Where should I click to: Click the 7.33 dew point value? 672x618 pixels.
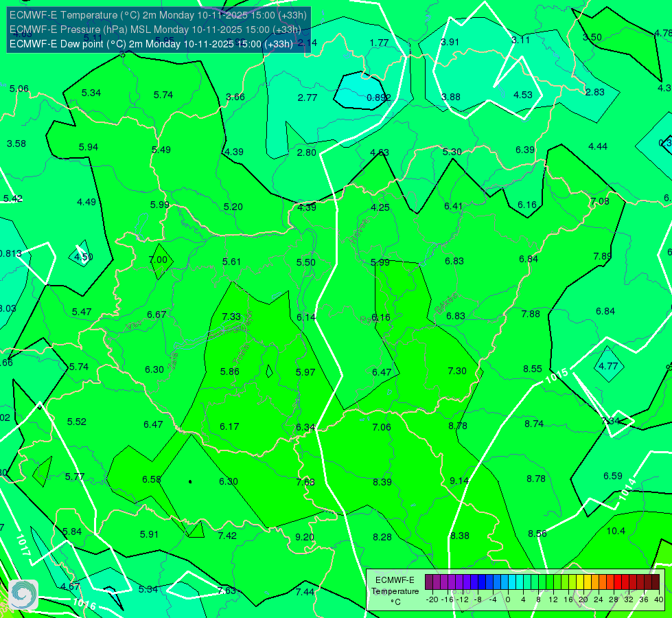(x=231, y=317)
